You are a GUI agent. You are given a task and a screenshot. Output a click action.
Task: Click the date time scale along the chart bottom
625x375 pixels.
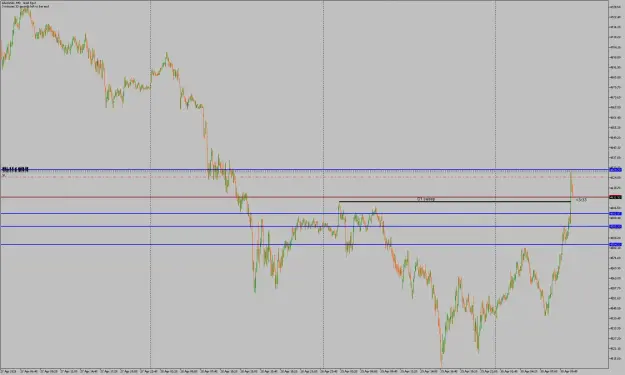pos(305,371)
